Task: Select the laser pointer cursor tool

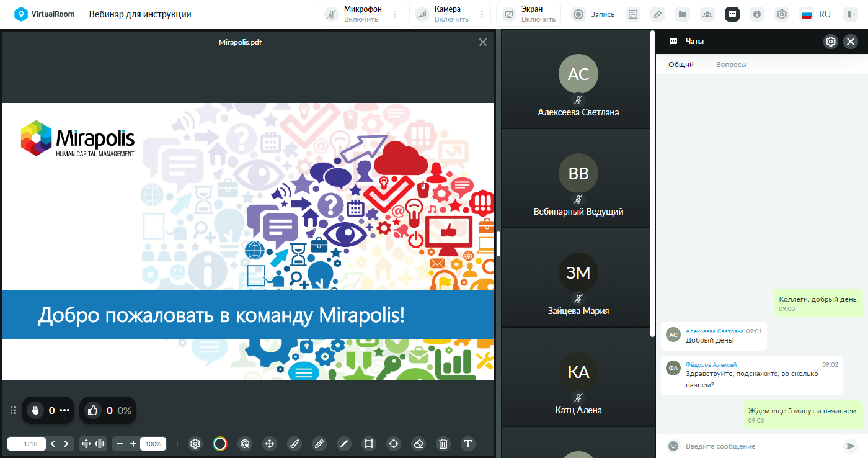Action: pyautogui.click(x=245, y=444)
